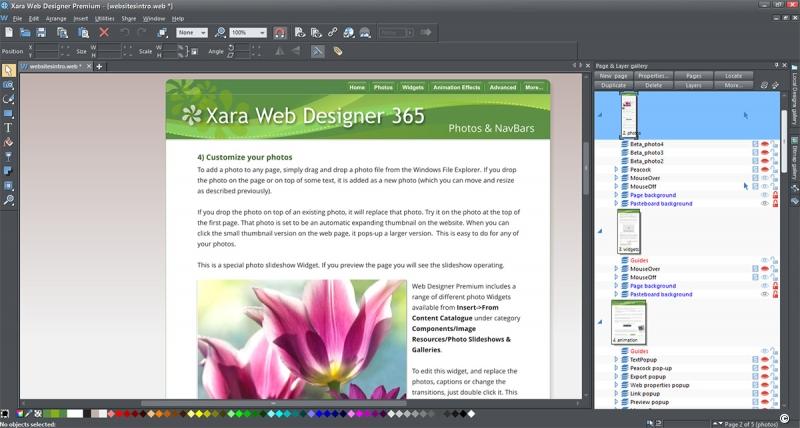Toggle the magnet snap icon
This screenshot has height=428, width=800.
click(x=279, y=33)
